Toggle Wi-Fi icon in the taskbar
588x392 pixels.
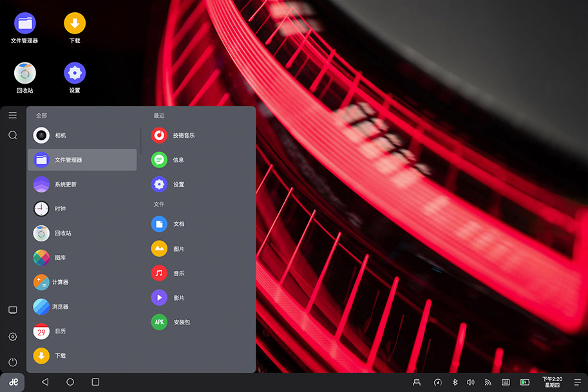click(x=488, y=382)
